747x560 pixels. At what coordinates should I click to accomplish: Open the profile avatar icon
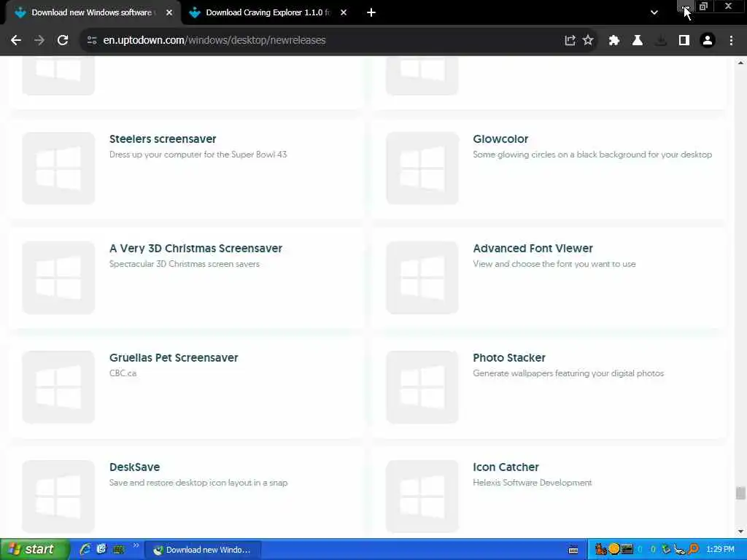(708, 41)
